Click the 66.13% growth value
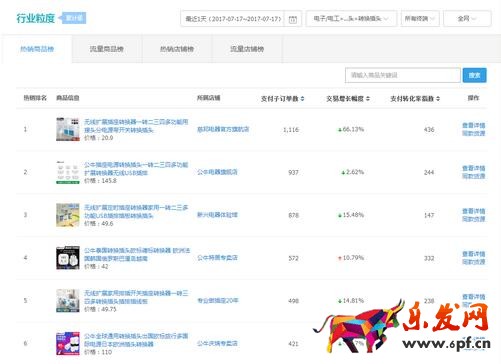This screenshot has width=501, height=364. coord(351,129)
